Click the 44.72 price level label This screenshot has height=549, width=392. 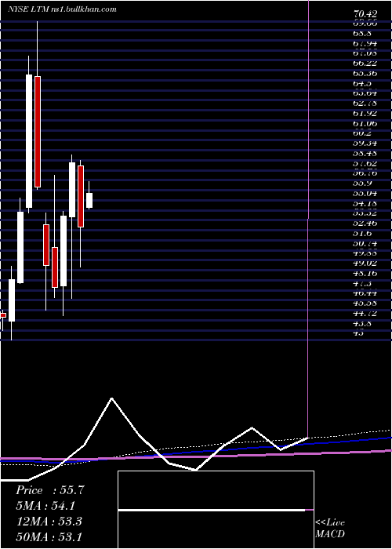365,314
